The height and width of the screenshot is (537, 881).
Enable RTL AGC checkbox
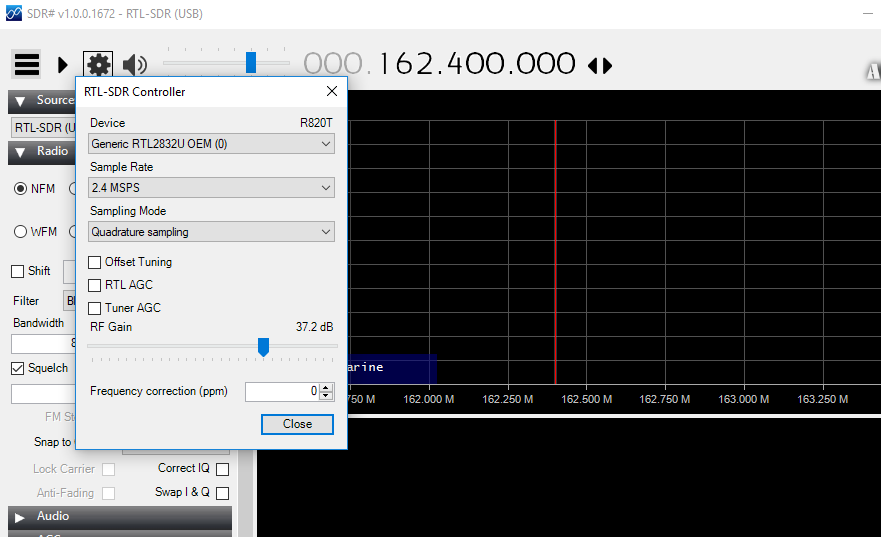pyautogui.click(x=94, y=285)
